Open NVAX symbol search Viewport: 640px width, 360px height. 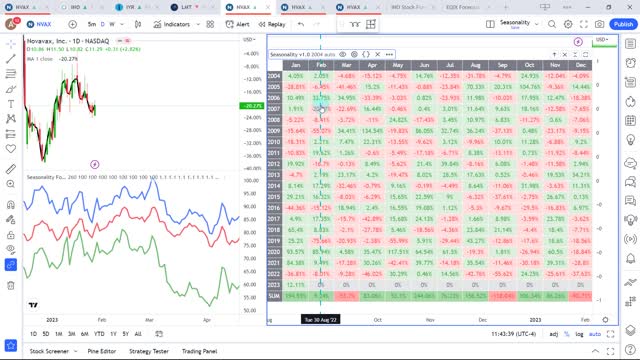tap(39, 24)
